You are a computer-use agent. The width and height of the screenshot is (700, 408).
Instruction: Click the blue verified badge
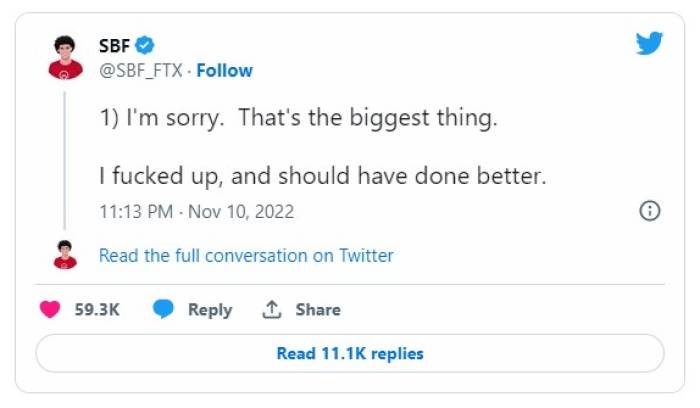[145, 45]
